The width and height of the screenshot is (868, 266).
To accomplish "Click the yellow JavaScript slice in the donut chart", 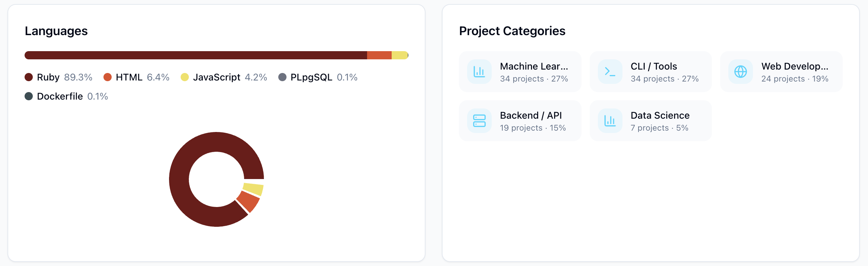I will pos(253,189).
